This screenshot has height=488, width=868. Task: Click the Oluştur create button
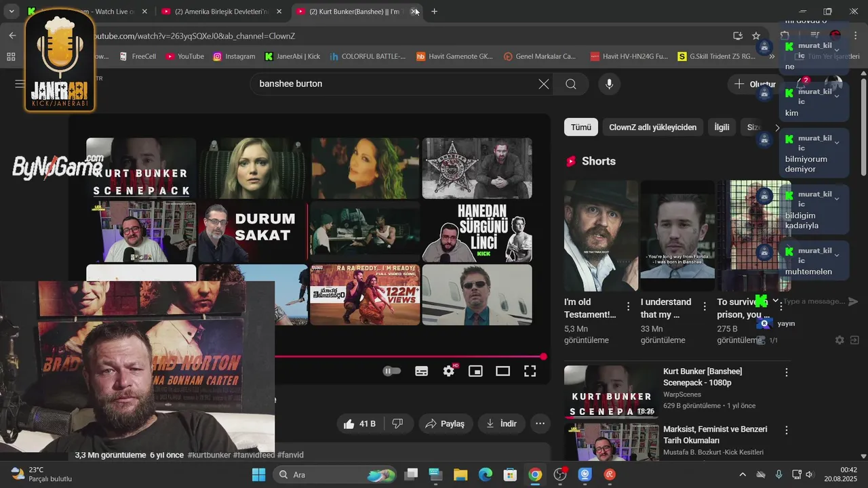pos(755,84)
